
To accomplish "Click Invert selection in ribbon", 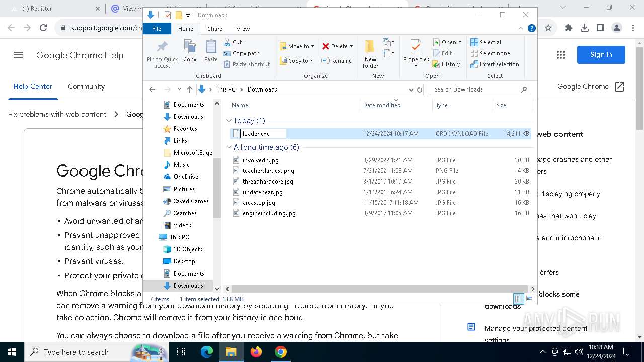I will coord(495,64).
